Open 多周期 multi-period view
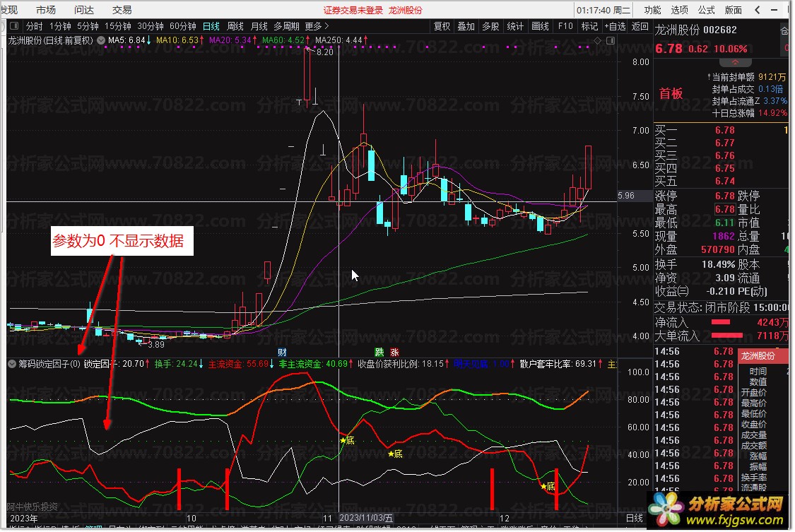This screenshot has width=795, height=532. (286, 26)
